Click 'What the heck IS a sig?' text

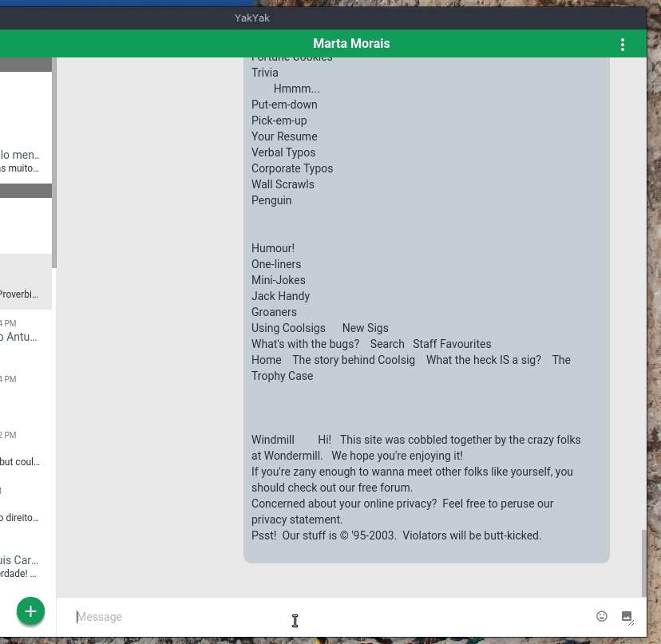pyautogui.click(x=484, y=361)
